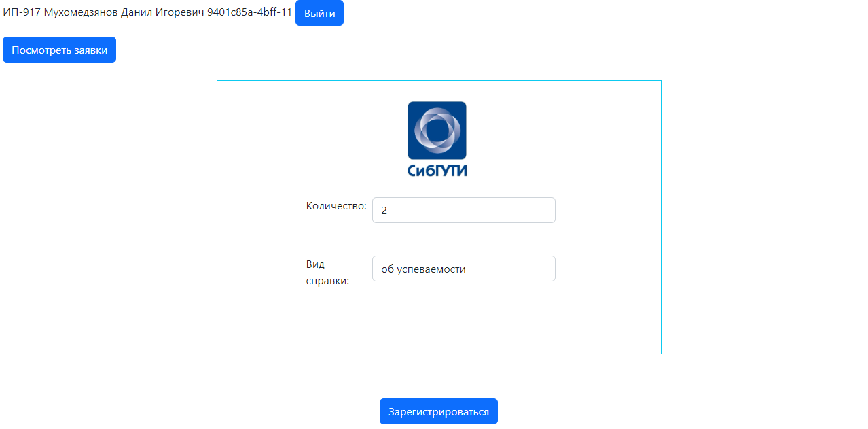Click the Зарегистрироваться button
Image resolution: width=868 pixels, height=429 pixels.
coord(439,411)
